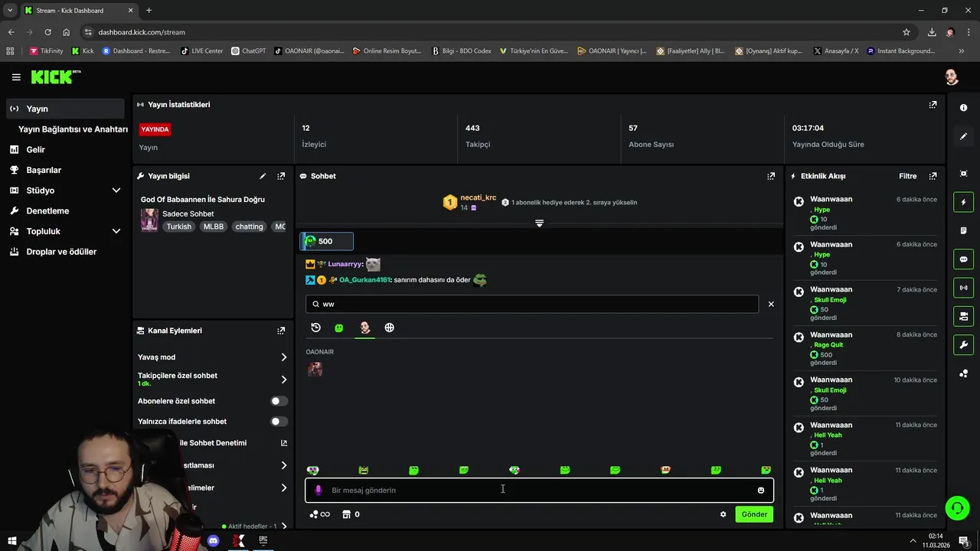Pop out the Sohbet chat panel
Screen dimensions: 980x551
(771, 176)
